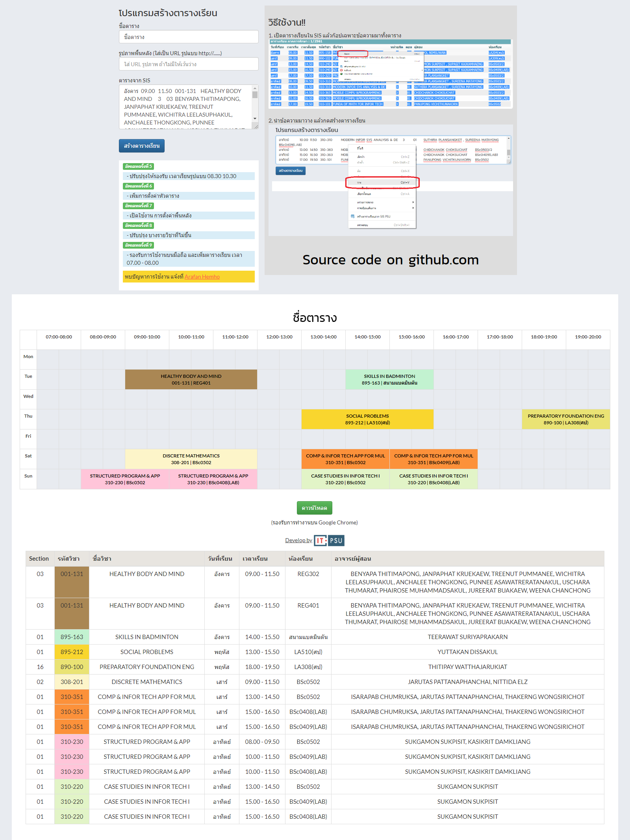
Task: Select COMP & INFOR TECH block in BSc0409(LAB)
Action: pos(434,459)
